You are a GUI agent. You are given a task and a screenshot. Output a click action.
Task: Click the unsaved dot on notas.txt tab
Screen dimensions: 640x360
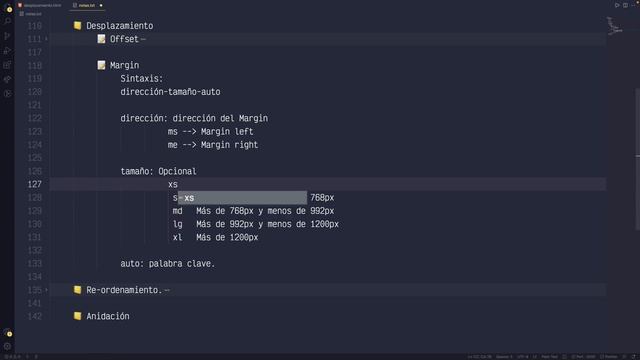(101, 5)
